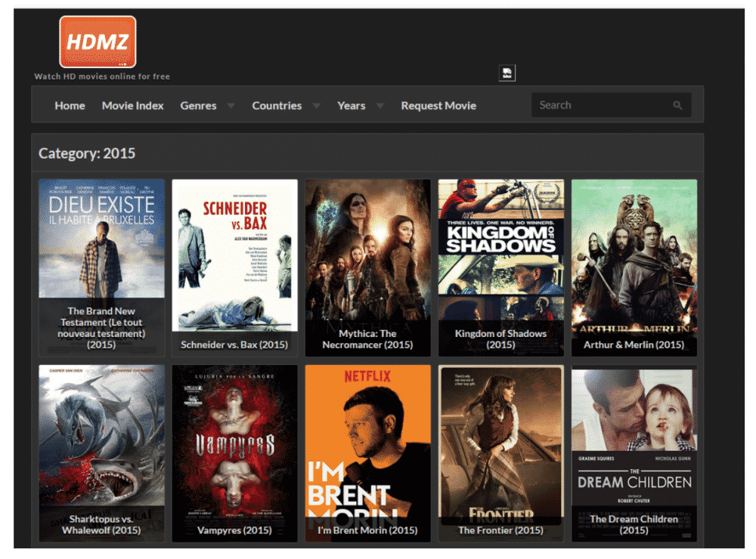Open the Vampyres movie poster
The image size is (756, 559).
click(235, 453)
